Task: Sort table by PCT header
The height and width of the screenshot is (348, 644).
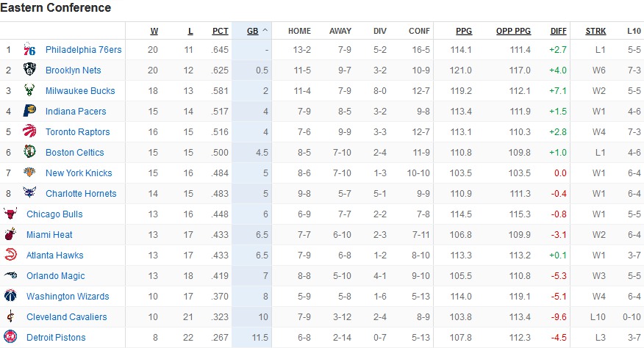Action: pos(220,31)
